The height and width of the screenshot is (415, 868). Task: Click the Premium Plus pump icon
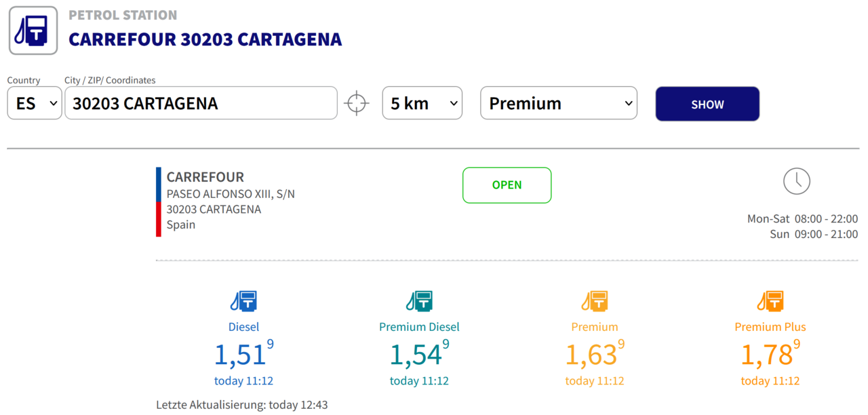(x=770, y=301)
